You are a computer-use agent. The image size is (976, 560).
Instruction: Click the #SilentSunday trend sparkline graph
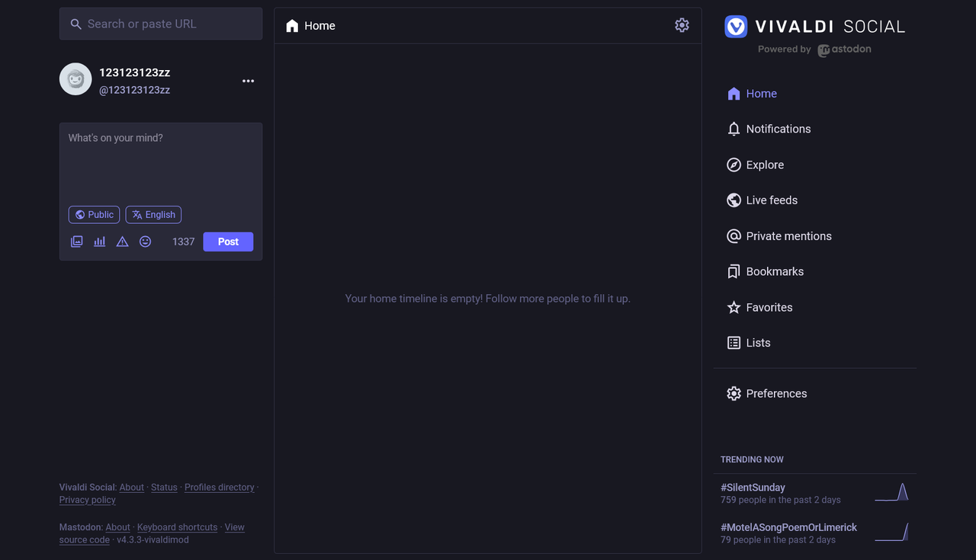pyautogui.click(x=891, y=492)
